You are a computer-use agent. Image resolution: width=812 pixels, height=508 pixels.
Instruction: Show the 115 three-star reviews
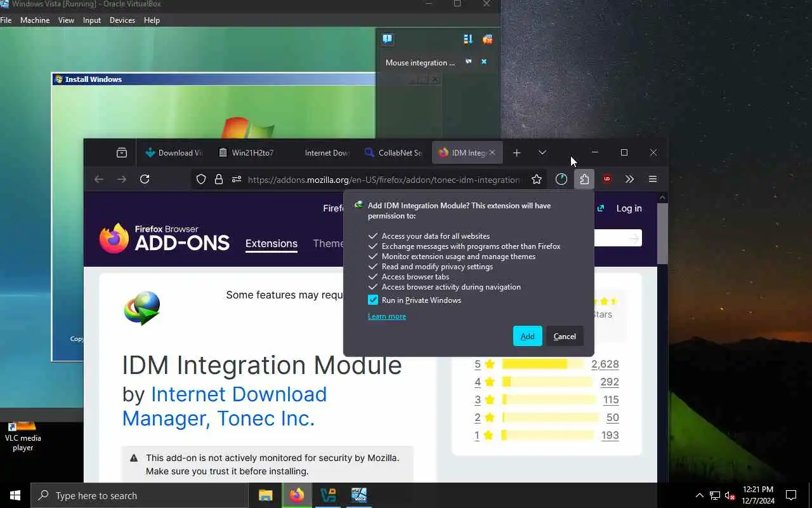coord(611,399)
